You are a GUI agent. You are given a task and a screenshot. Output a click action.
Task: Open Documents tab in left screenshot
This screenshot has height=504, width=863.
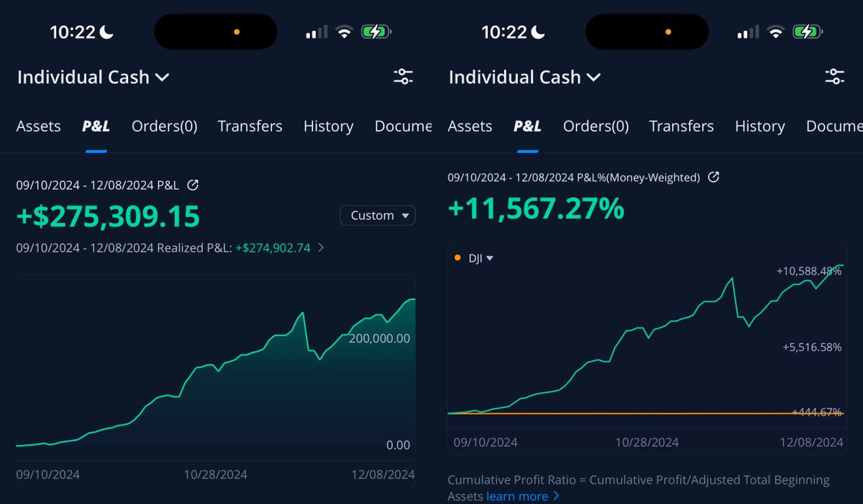click(x=403, y=126)
